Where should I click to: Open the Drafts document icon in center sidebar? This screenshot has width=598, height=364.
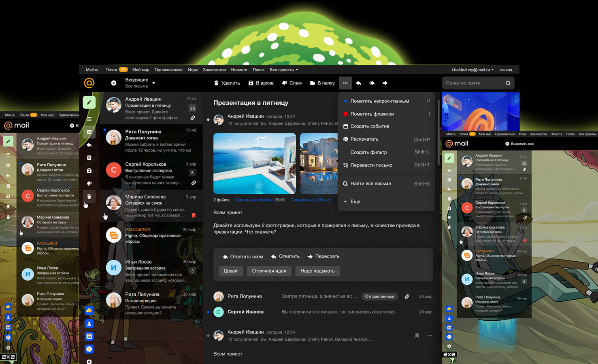(x=89, y=158)
